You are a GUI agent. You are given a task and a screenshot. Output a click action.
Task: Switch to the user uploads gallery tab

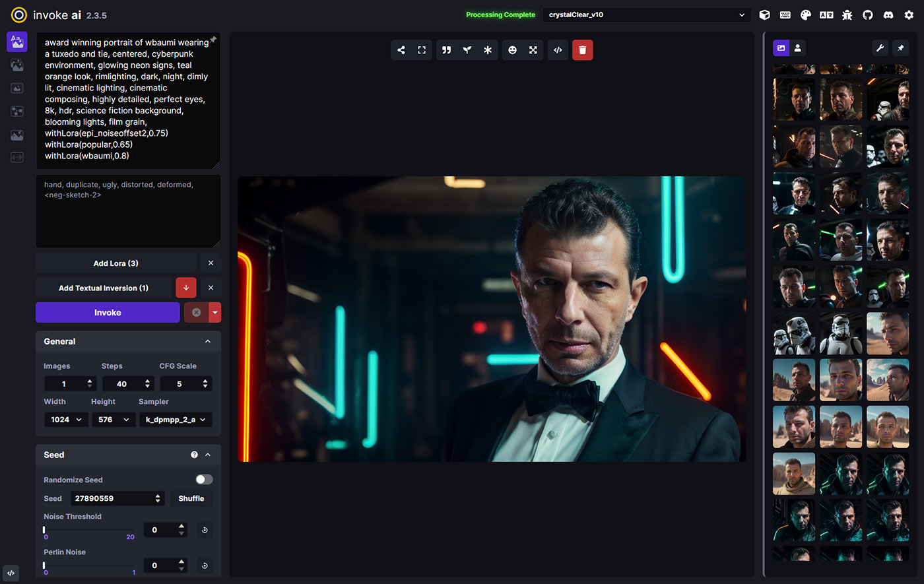click(798, 48)
